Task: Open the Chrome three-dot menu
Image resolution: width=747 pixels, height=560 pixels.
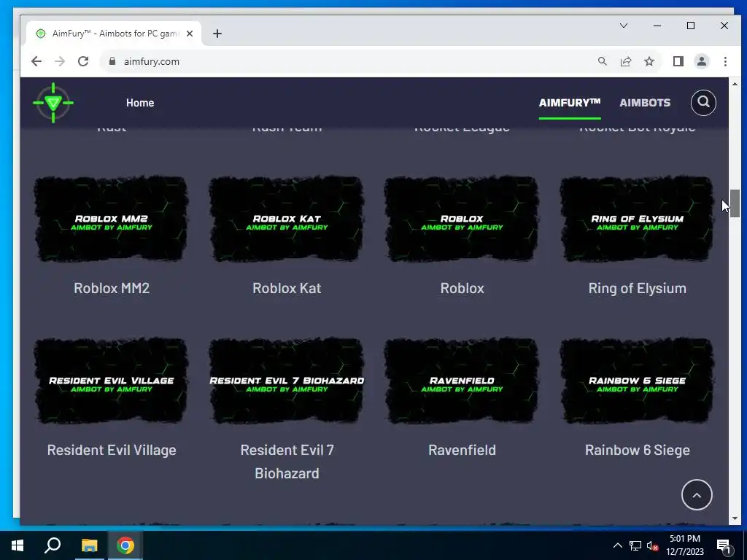Action: 725,61
